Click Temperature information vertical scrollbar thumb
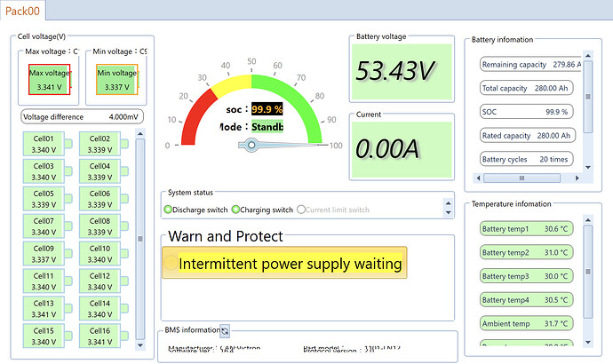This screenshot has height=364, width=613. [x=587, y=272]
